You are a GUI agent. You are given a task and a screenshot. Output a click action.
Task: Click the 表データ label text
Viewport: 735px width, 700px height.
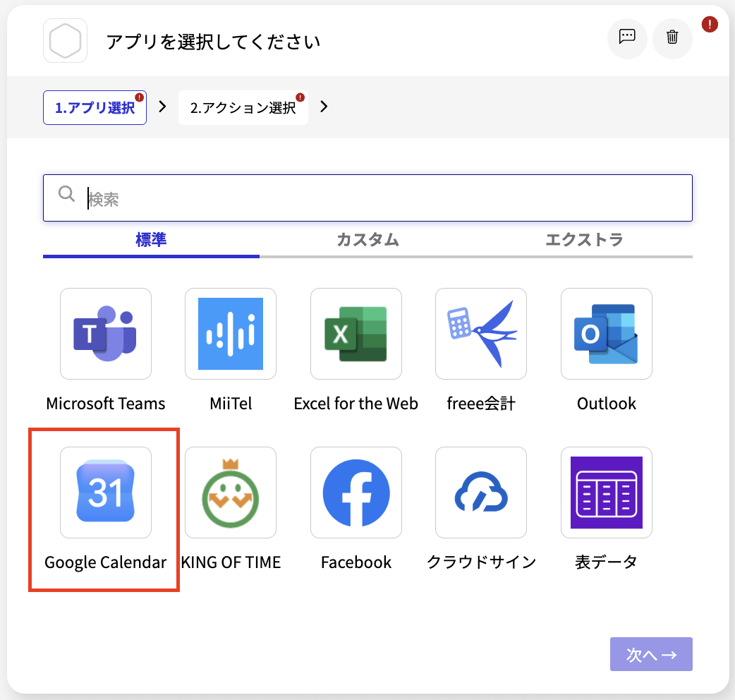(x=606, y=562)
